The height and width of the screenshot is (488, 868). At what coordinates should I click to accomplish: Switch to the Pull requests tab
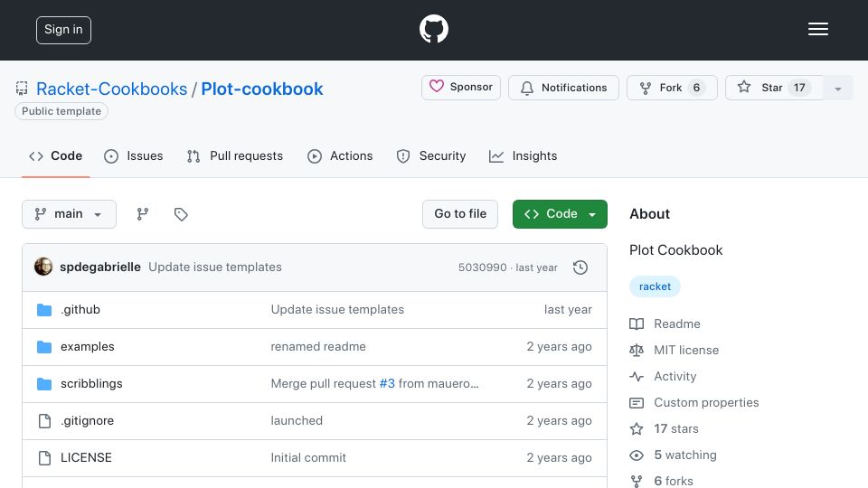coord(235,156)
